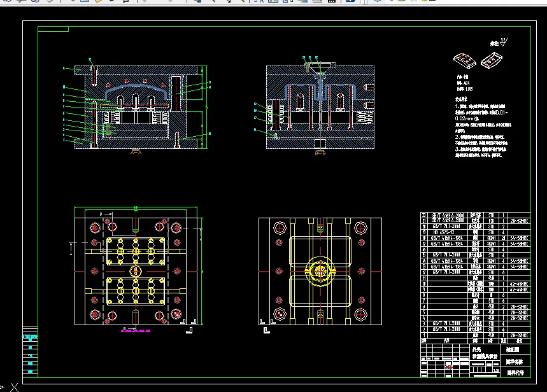Select the bottom-right guide pin circle in the left plan view
The height and width of the screenshot is (392, 547).
[176, 314]
